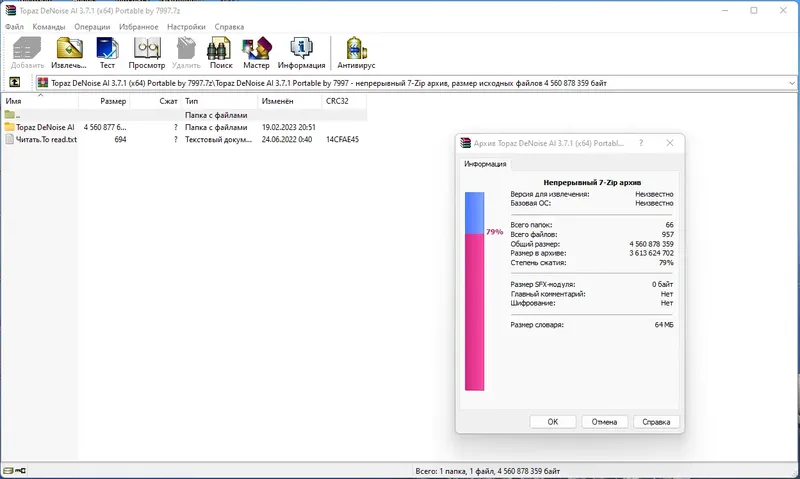Open the Файл menu
The width and height of the screenshot is (800, 479).
14,27
